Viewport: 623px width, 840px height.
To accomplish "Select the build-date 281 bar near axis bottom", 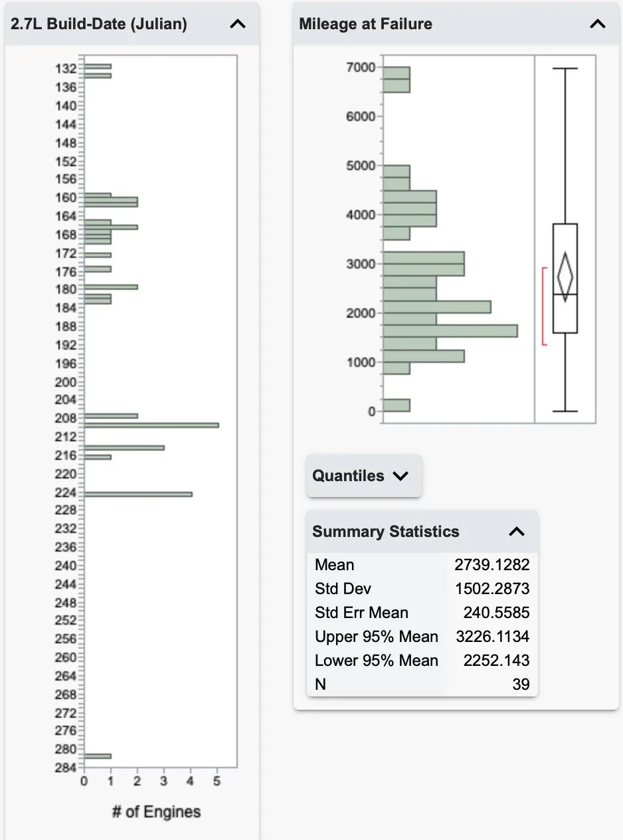I will [97, 756].
